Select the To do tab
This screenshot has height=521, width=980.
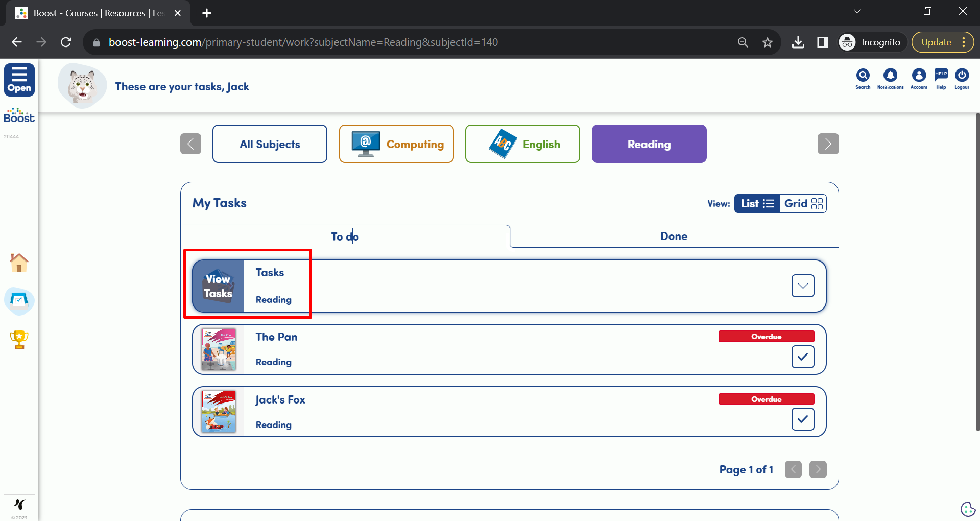coord(345,236)
